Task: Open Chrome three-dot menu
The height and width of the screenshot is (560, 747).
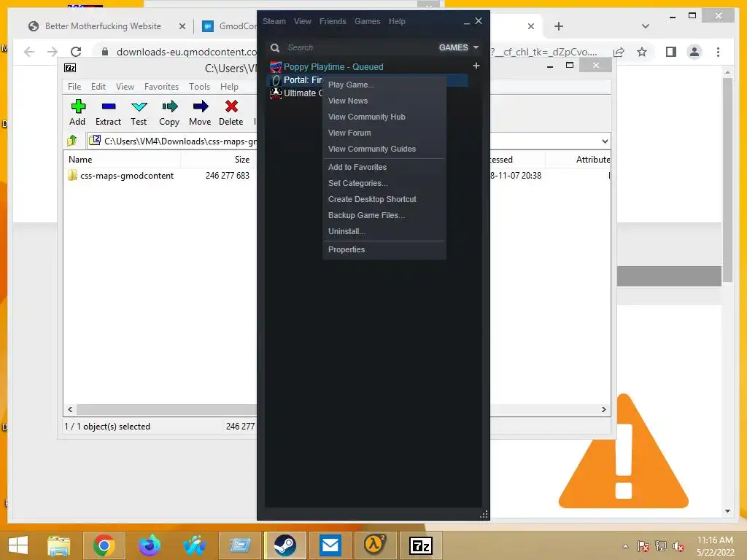Action: coord(718,52)
